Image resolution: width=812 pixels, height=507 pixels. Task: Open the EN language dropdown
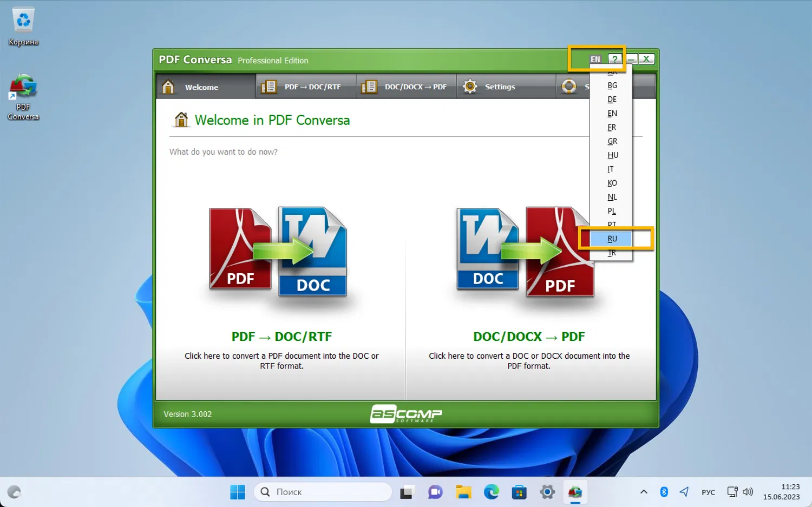click(595, 59)
